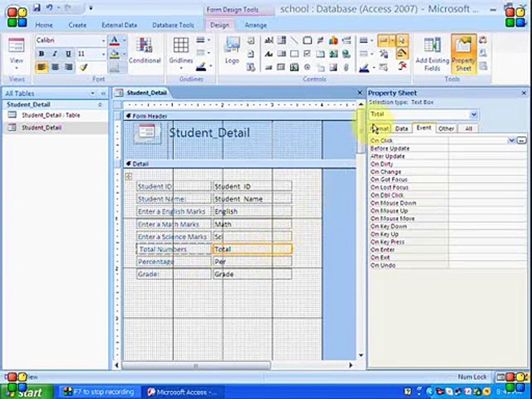Screen dimensions: 532x399
Task: Click the Font Color button
Action: tap(115, 40)
